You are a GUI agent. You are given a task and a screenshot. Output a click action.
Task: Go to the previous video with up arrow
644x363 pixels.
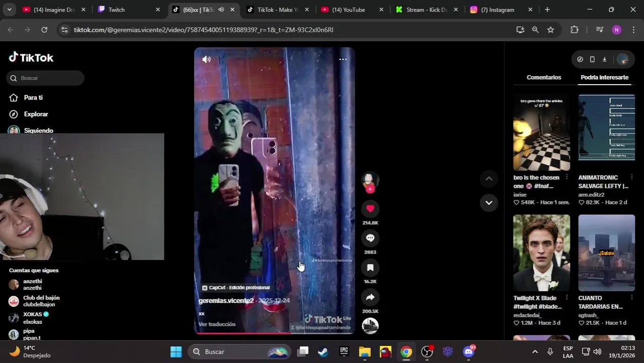(x=489, y=178)
